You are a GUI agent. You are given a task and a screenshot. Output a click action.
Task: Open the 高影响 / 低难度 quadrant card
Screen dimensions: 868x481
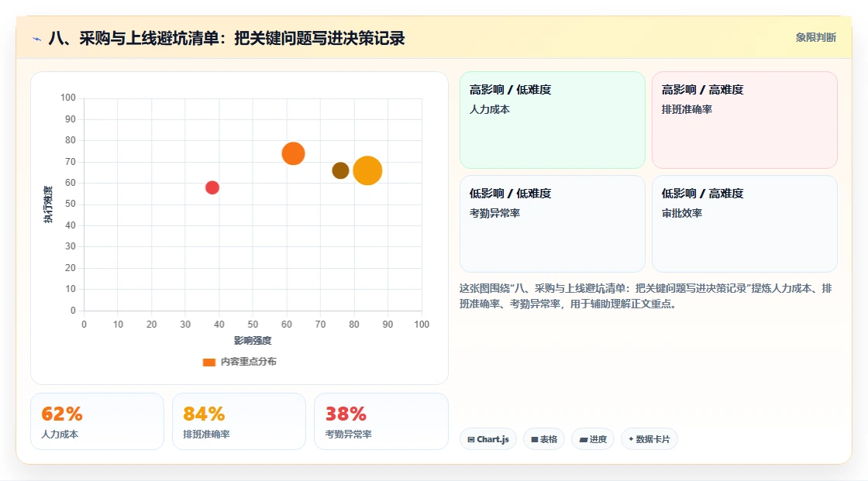point(553,120)
